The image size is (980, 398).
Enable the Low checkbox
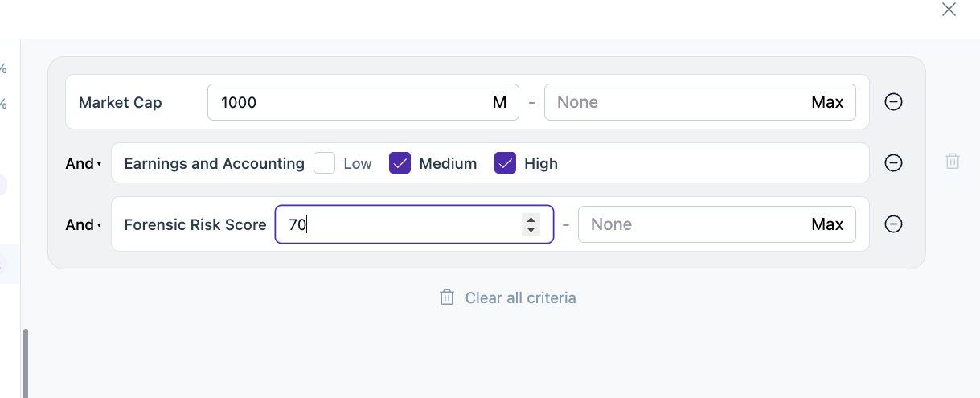click(325, 163)
